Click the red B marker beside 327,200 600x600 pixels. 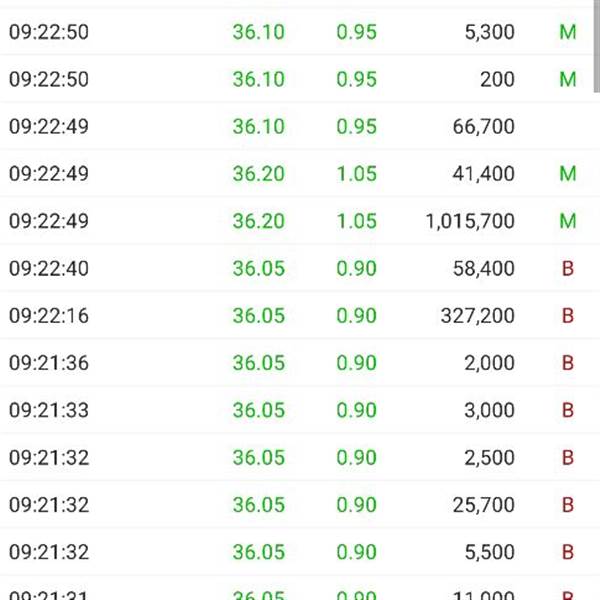[568, 315]
